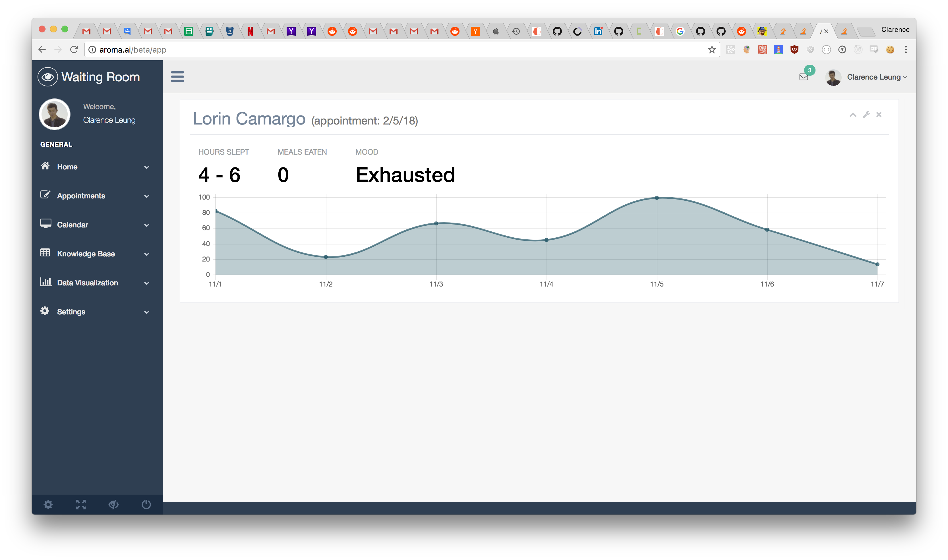Click the 11/5 peak data point on chart
The width and height of the screenshot is (948, 560).
click(657, 198)
